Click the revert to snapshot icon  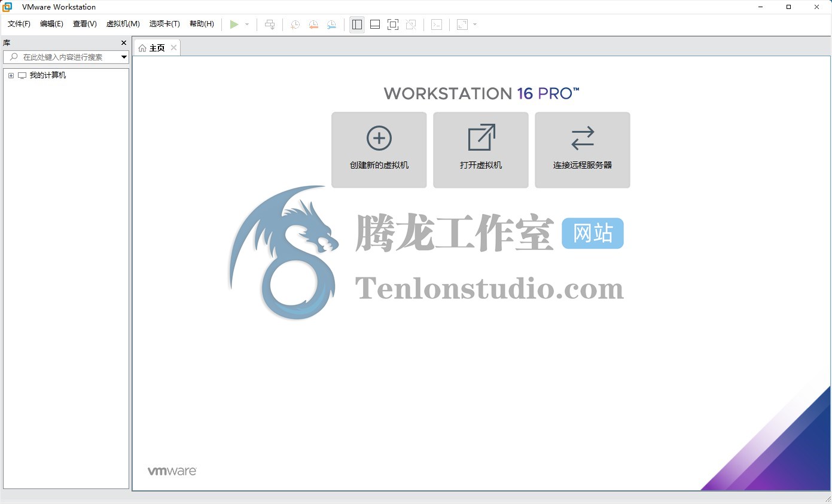click(313, 25)
